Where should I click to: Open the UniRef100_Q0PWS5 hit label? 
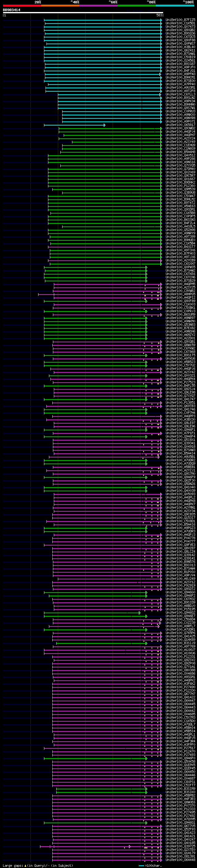pos(180,268)
